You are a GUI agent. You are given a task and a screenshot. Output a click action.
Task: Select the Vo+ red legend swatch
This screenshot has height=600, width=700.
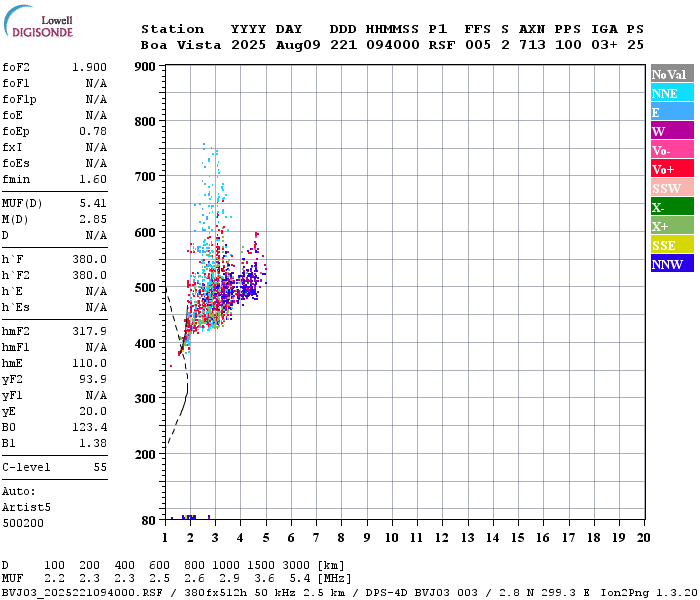[672, 169]
